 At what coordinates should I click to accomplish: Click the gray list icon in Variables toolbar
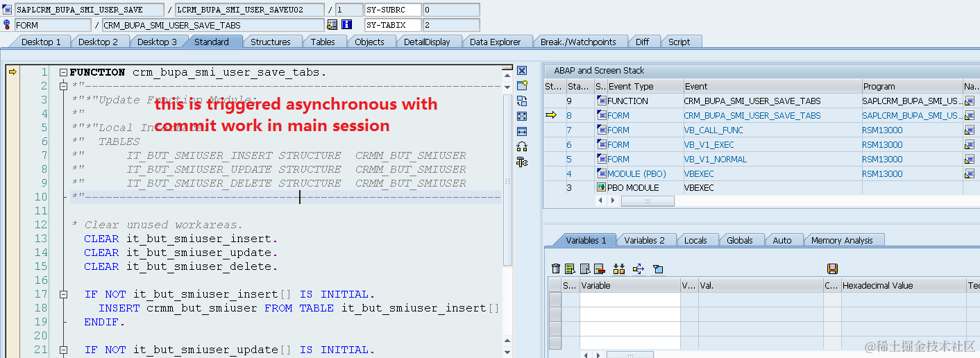584,268
